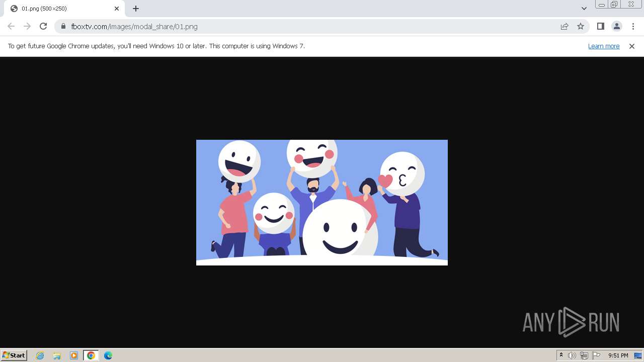
Task: Dismiss the Chrome update notification bar
Action: (632, 46)
